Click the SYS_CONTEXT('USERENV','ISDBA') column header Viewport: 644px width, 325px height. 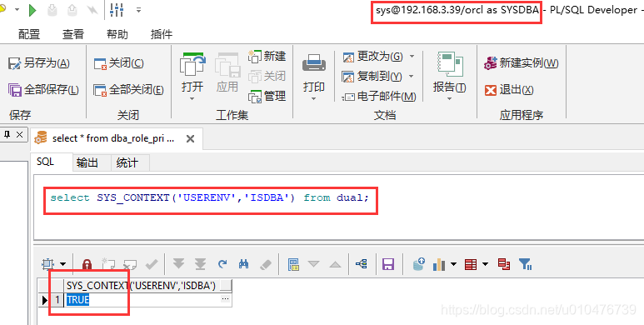[x=147, y=286]
